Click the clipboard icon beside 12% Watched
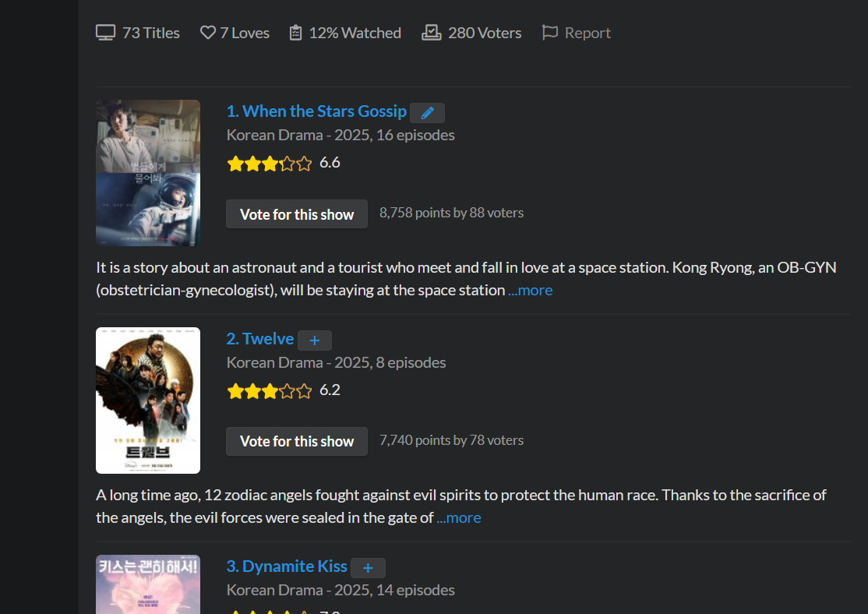The height and width of the screenshot is (614, 868). [x=295, y=33]
